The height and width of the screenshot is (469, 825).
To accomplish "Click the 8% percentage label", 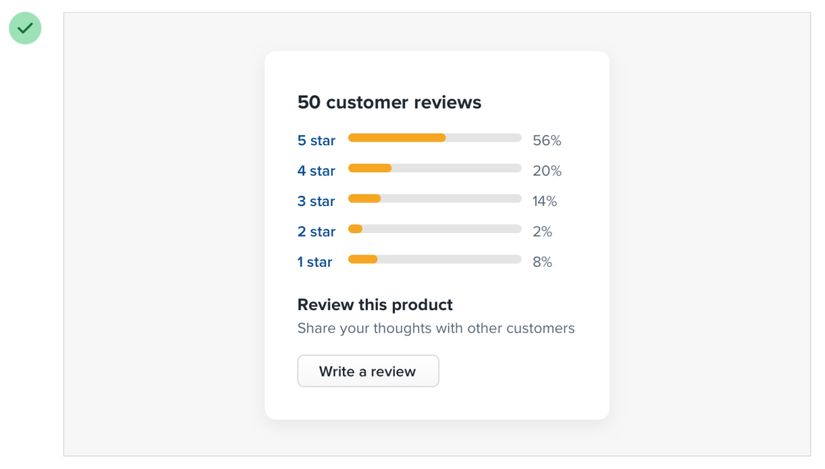I will pos(542,262).
